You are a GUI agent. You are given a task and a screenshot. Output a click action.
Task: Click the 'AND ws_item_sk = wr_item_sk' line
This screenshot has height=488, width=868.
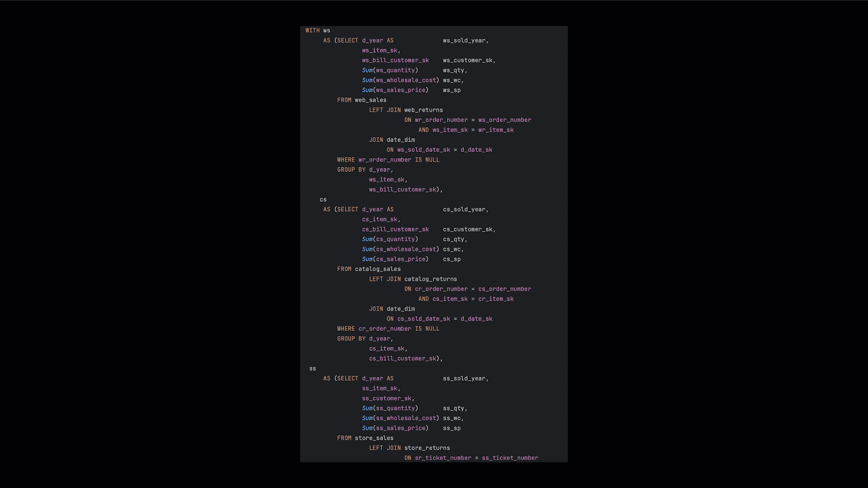coord(466,130)
